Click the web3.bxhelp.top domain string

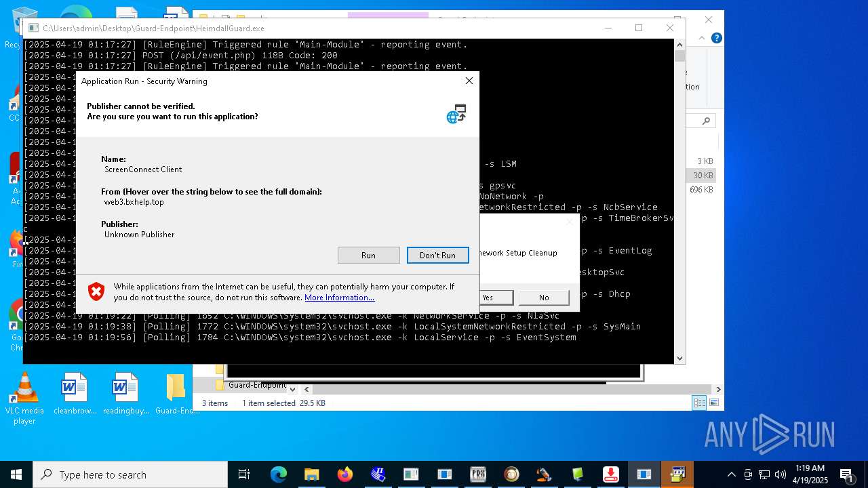[x=134, y=202]
